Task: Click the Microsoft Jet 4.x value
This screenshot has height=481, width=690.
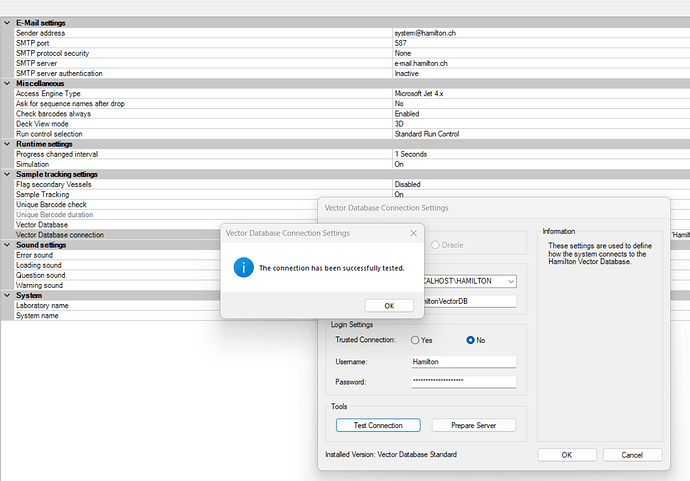Action: coord(419,94)
